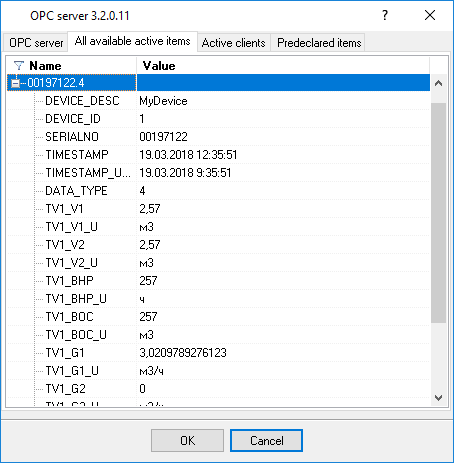Collapse the 00197122.4 tree node
Viewport: 454px width, 463px height.
(x=15, y=83)
